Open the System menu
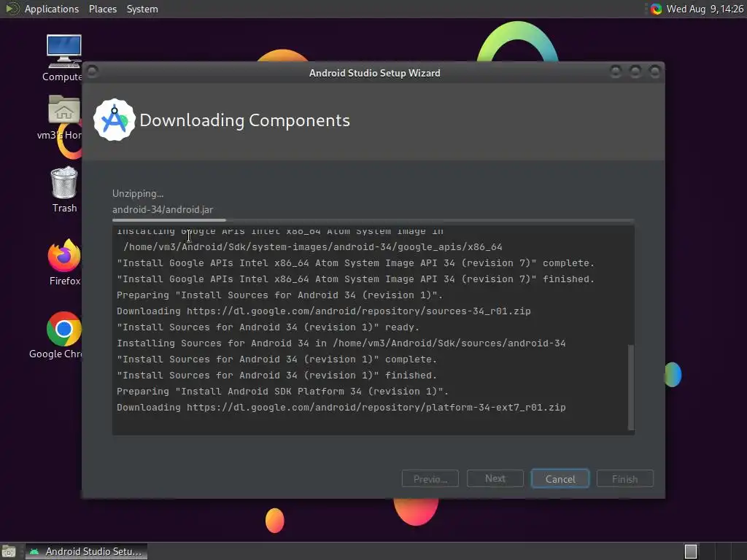Image resolution: width=747 pixels, height=560 pixels. (x=142, y=9)
